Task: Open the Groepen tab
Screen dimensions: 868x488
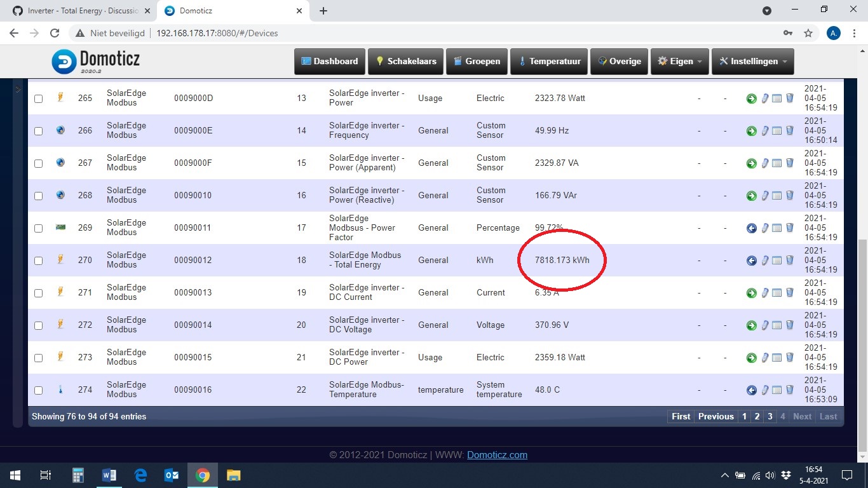Action: pos(477,62)
